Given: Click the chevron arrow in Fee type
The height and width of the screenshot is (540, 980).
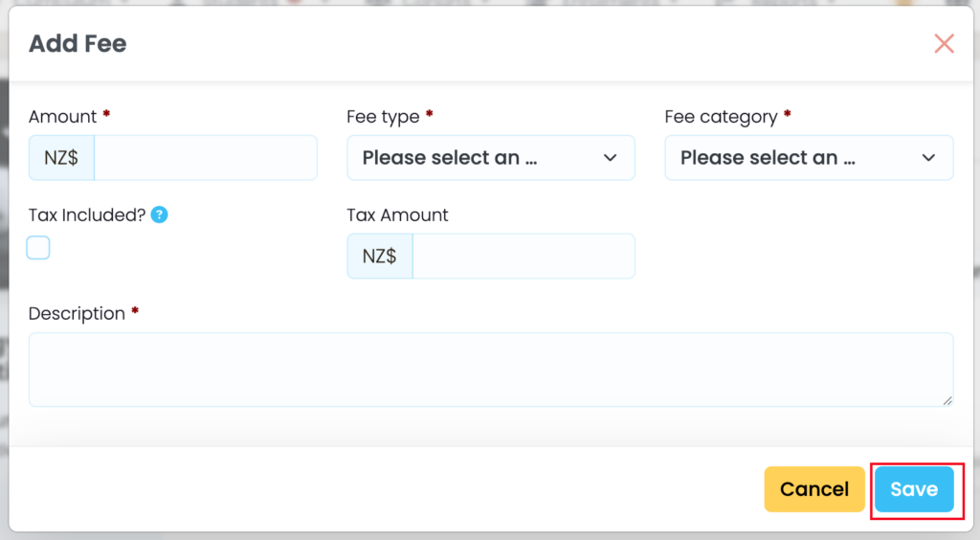Looking at the screenshot, I should tap(611, 158).
